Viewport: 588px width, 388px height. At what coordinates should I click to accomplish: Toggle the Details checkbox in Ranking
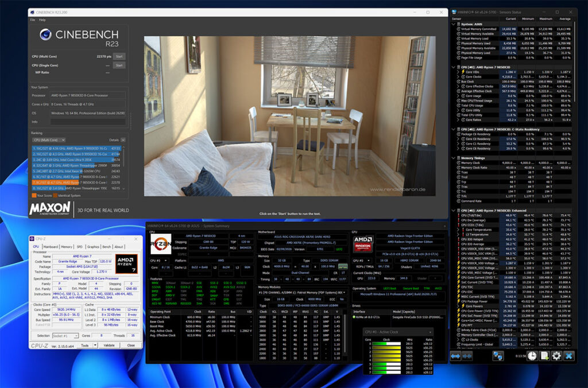pyautogui.click(x=123, y=139)
